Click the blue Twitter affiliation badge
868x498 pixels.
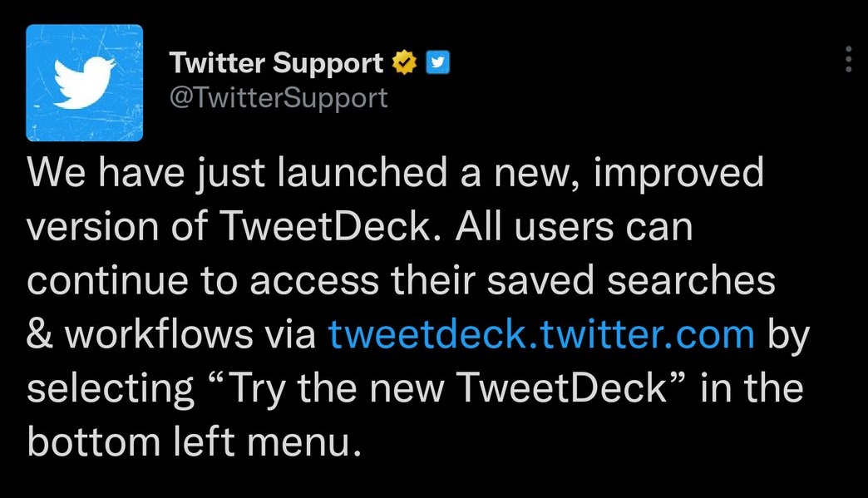[437, 62]
